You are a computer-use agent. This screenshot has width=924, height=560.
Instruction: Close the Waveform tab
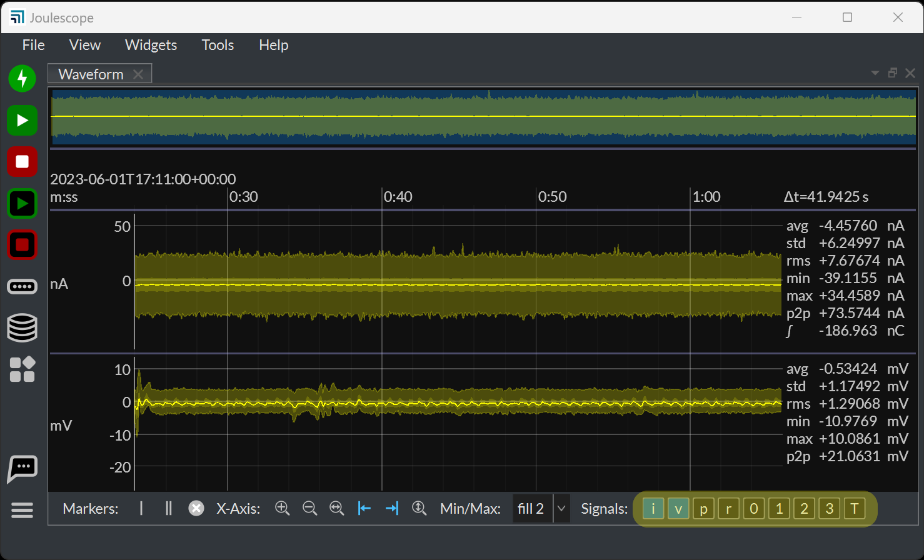[x=138, y=74]
